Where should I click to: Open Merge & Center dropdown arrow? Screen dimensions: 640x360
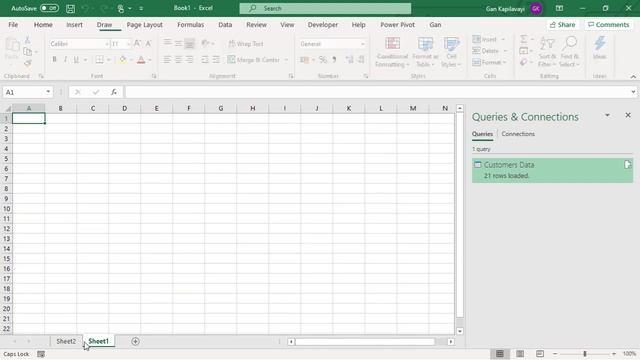(x=286, y=60)
